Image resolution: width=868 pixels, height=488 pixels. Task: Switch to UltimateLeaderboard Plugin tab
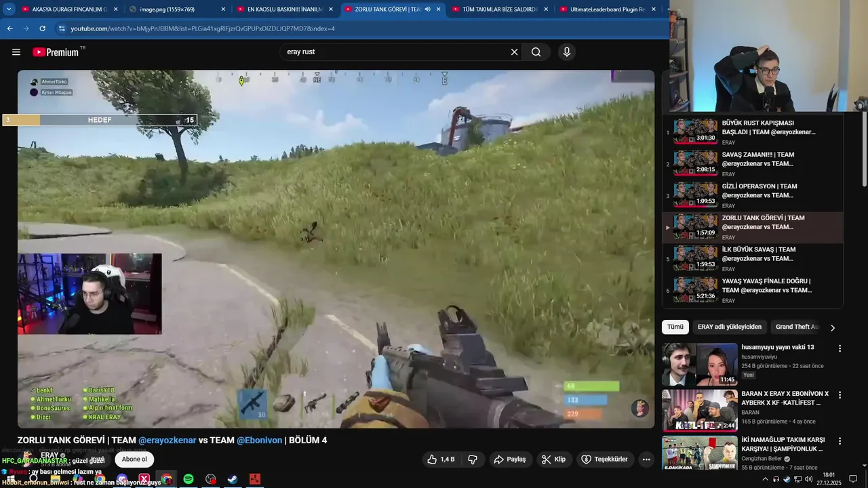point(607,9)
